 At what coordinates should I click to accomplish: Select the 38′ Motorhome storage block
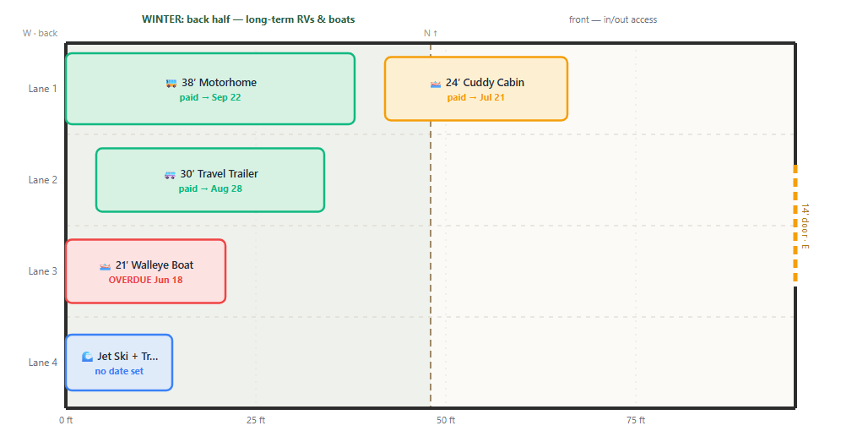tap(210, 89)
